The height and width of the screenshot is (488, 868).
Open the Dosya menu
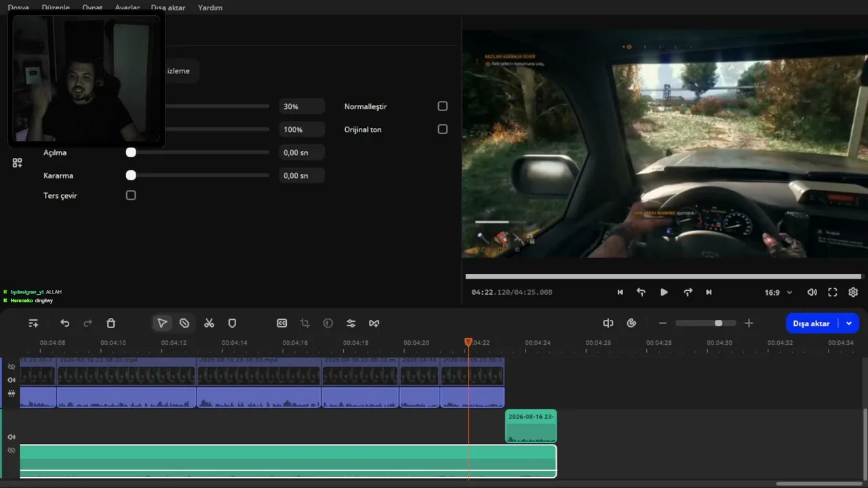(18, 7)
